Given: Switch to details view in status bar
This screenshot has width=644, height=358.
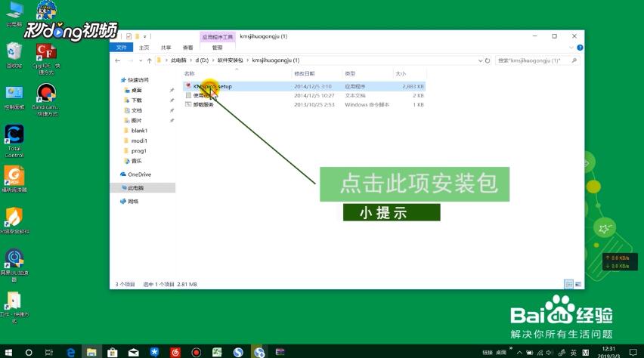Looking at the screenshot, I should pyautogui.click(x=568, y=284).
